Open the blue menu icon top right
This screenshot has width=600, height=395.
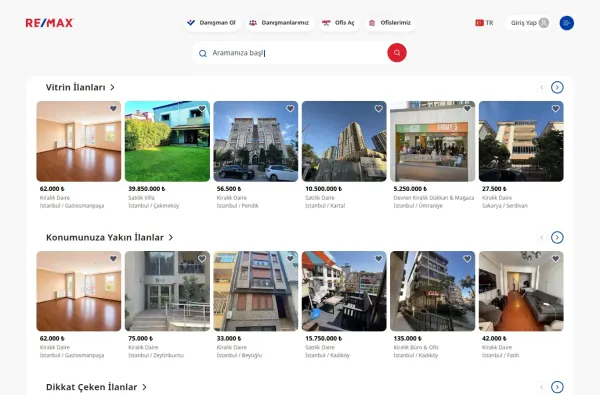click(567, 23)
